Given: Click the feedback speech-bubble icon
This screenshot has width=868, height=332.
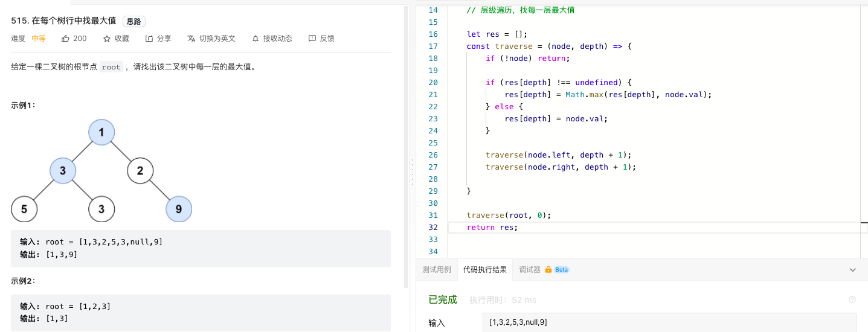Looking at the screenshot, I should click(312, 39).
